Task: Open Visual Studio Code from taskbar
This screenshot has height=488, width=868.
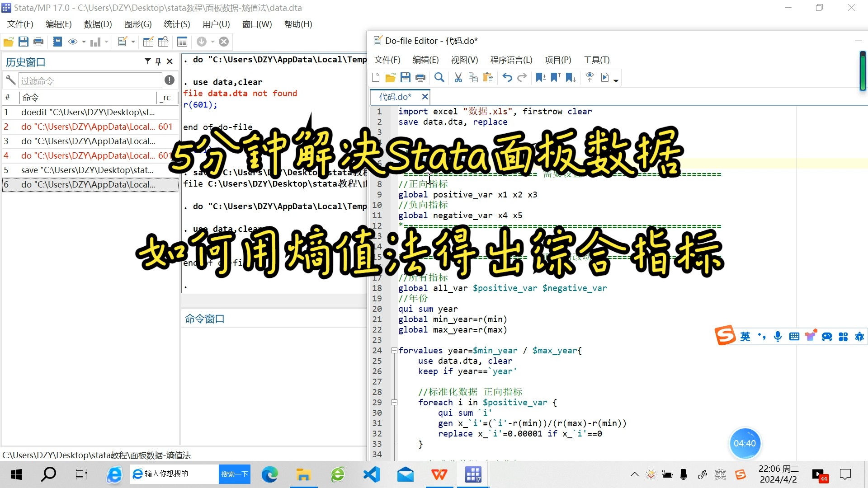Action: pos(372,474)
